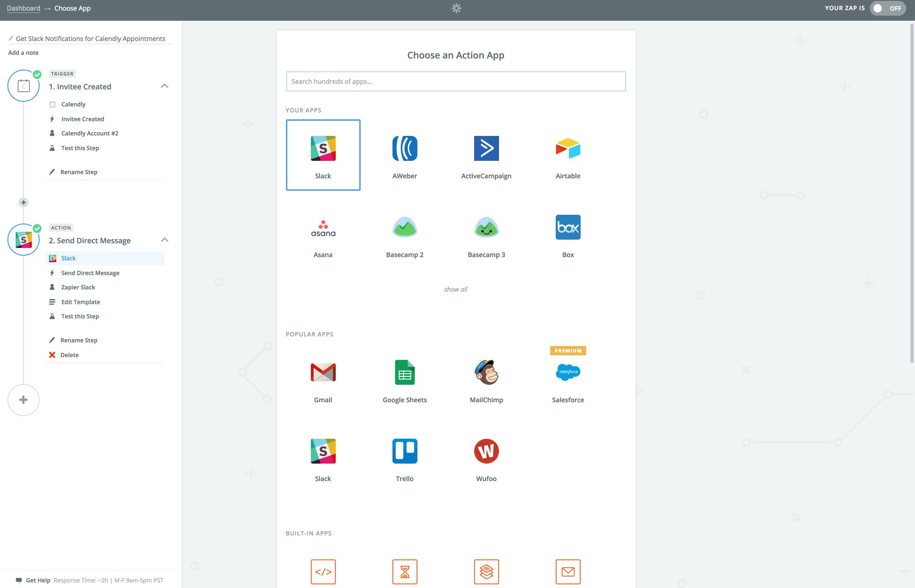Select the Trello app icon
Screen dimensions: 915x588
click(404, 452)
